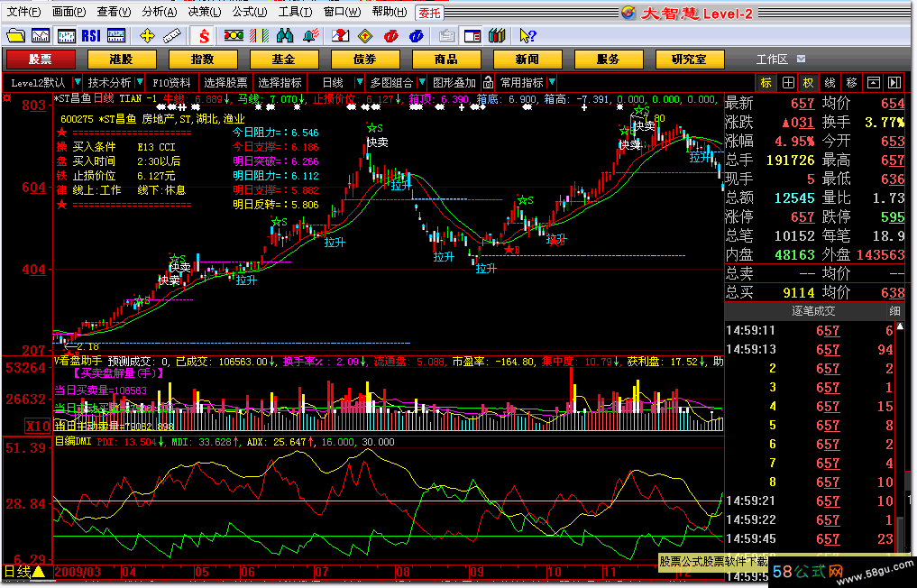Expand the 多图组合 dropdown arrow
Viewport: 917px width, 588px height.
(422, 82)
